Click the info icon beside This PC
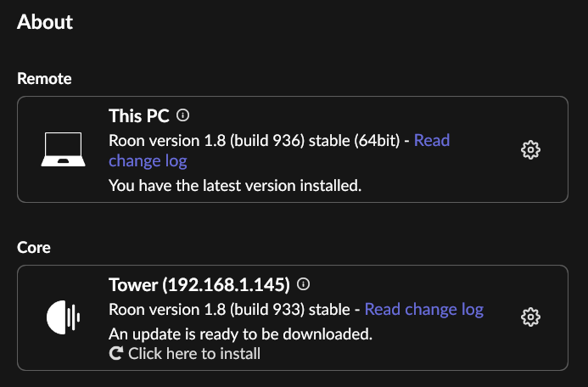The width and height of the screenshot is (588, 387). pyautogui.click(x=182, y=115)
